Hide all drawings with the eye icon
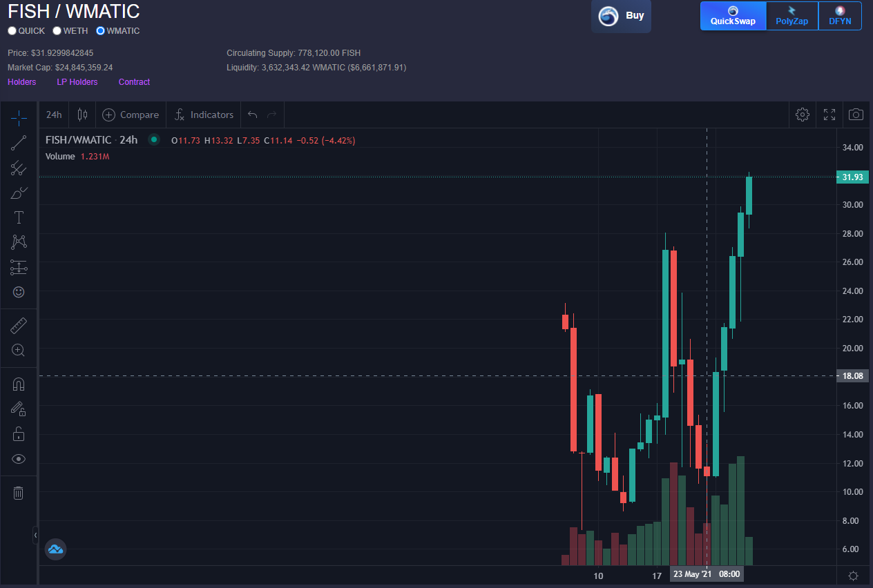 point(19,458)
